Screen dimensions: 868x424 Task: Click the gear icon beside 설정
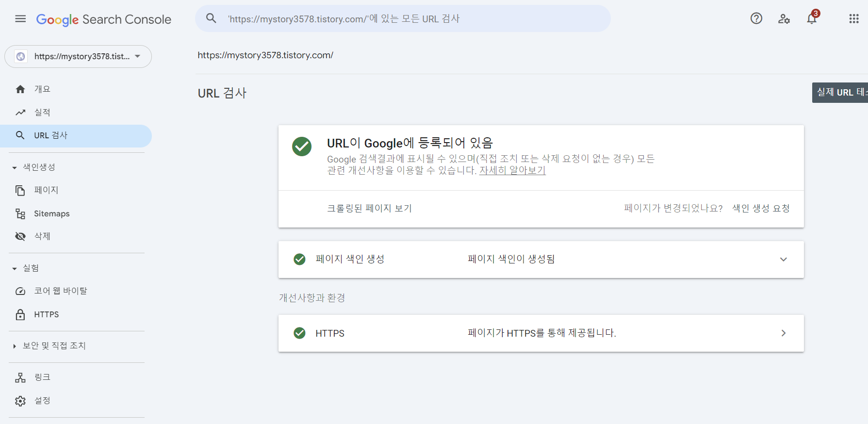[20, 401]
